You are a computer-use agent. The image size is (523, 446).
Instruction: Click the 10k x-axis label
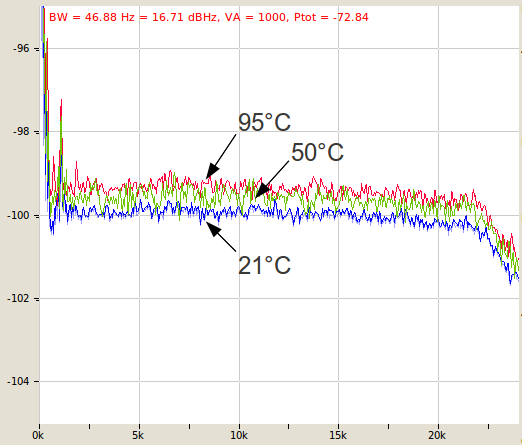coord(239,435)
